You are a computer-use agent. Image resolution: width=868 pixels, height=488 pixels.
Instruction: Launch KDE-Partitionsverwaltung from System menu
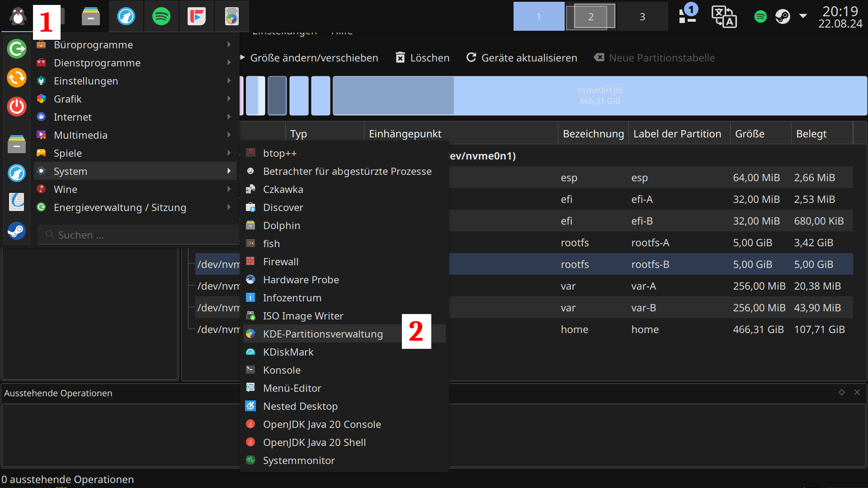(323, 334)
